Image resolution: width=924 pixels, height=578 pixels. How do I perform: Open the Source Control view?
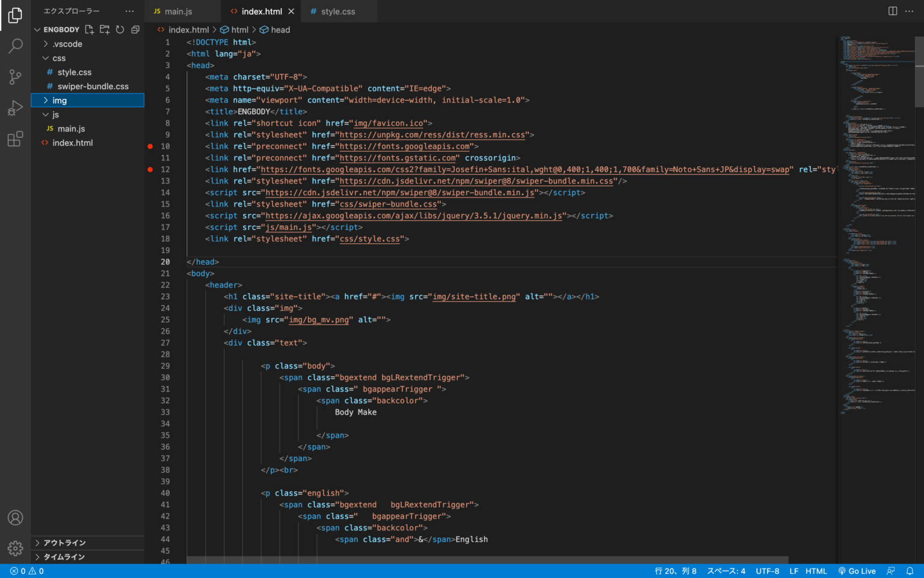pyautogui.click(x=15, y=77)
